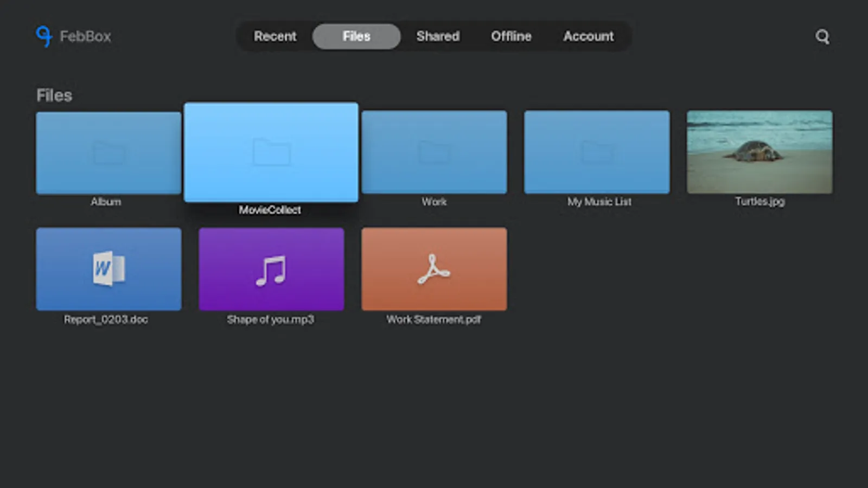Click the My Music List label

(599, 202)
